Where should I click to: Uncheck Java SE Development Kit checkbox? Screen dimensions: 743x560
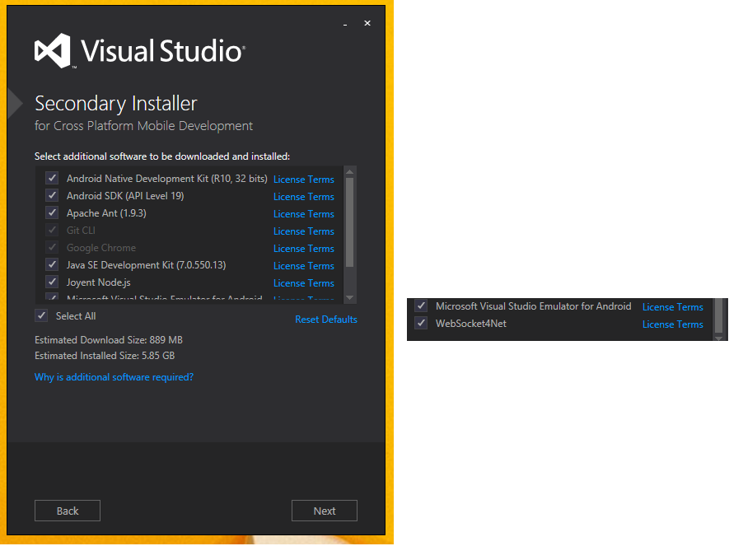tap(52, 264)
